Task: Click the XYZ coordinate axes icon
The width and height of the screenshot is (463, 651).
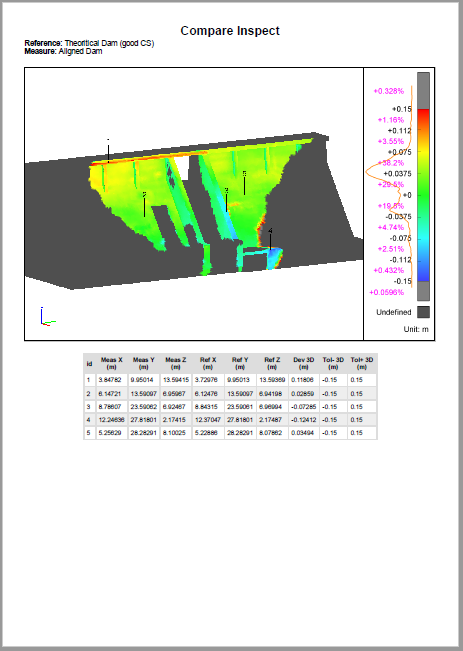Action: (x=48, y=316)
